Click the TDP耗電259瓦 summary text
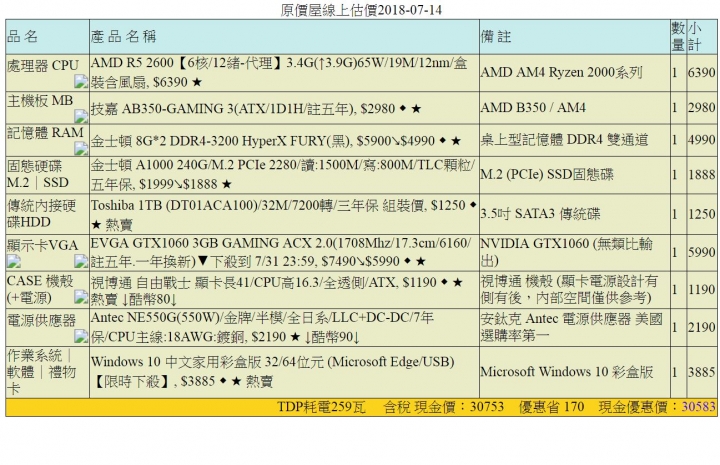This screenshot has height=465, width=720. [321, 407]
